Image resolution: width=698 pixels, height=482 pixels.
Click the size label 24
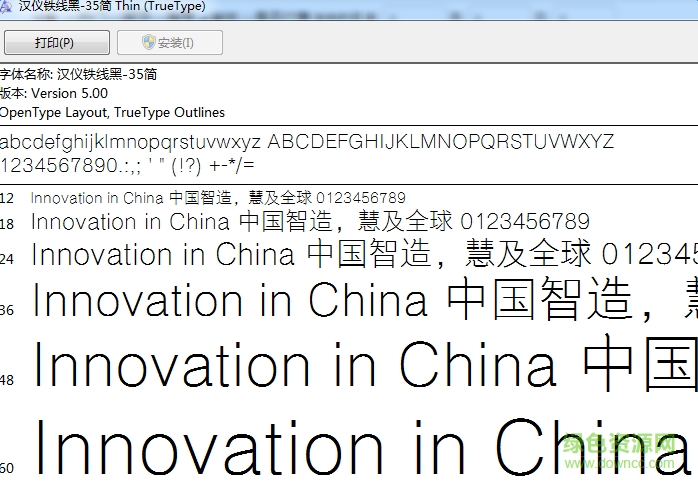pos(7,259)
